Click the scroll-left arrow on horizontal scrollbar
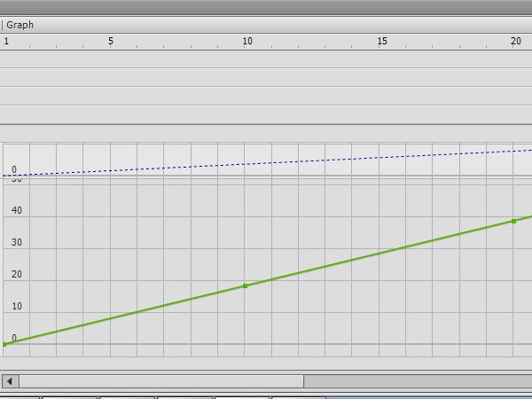This screenshot has height=399, width=532. click(x=10, y=381)
